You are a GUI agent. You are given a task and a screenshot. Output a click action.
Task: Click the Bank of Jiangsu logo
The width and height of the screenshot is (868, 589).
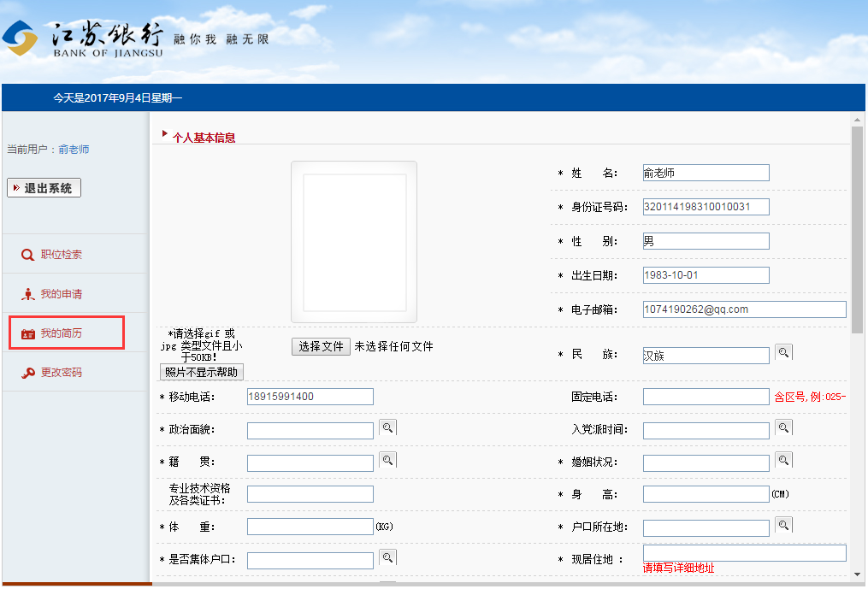[82, 39]
